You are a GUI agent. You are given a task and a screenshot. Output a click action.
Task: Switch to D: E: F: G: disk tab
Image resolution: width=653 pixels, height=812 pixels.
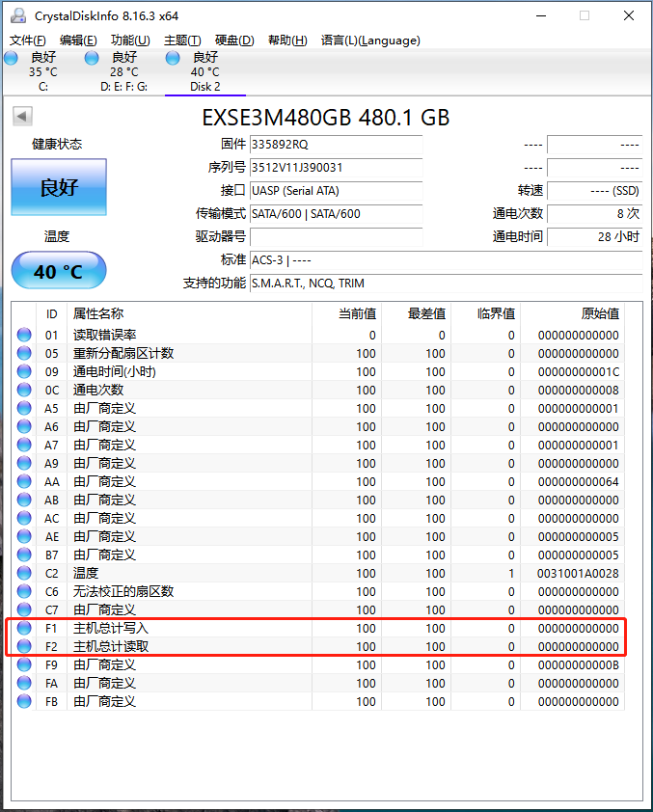[123, 72]
